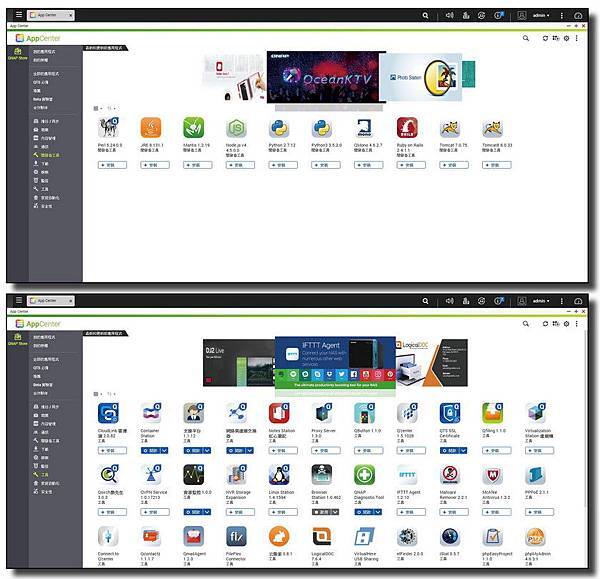The image size is (600, 579).
Task: Select QNAP Store in top window sidebar
Action: [18, 54]
